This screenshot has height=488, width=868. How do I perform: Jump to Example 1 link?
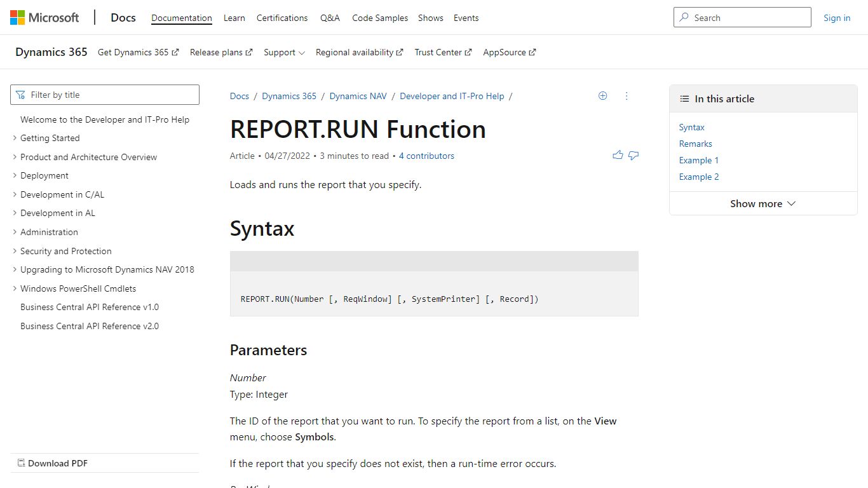point(699,160)
